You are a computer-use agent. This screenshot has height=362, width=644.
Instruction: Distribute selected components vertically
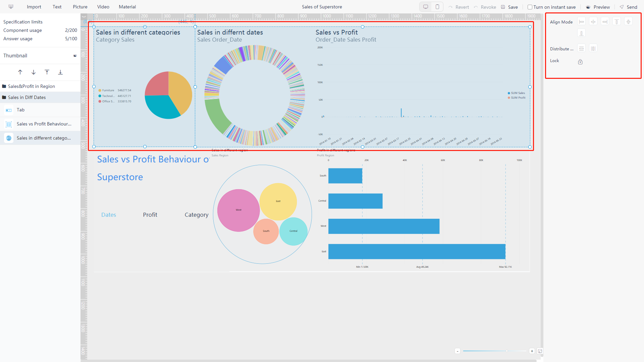click(x=581, y=49)
